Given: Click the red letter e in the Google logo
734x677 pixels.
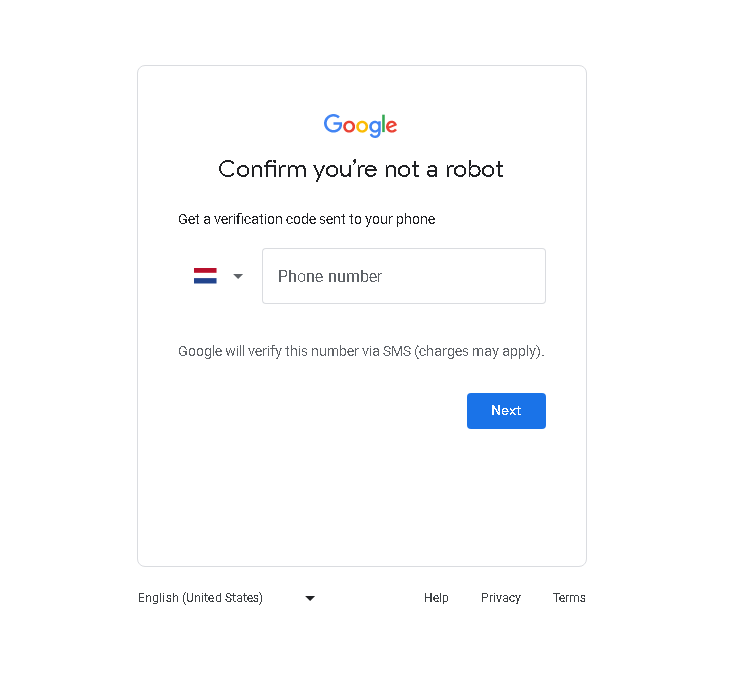Looking at the screenshot, I should click(x=392, y=126).
